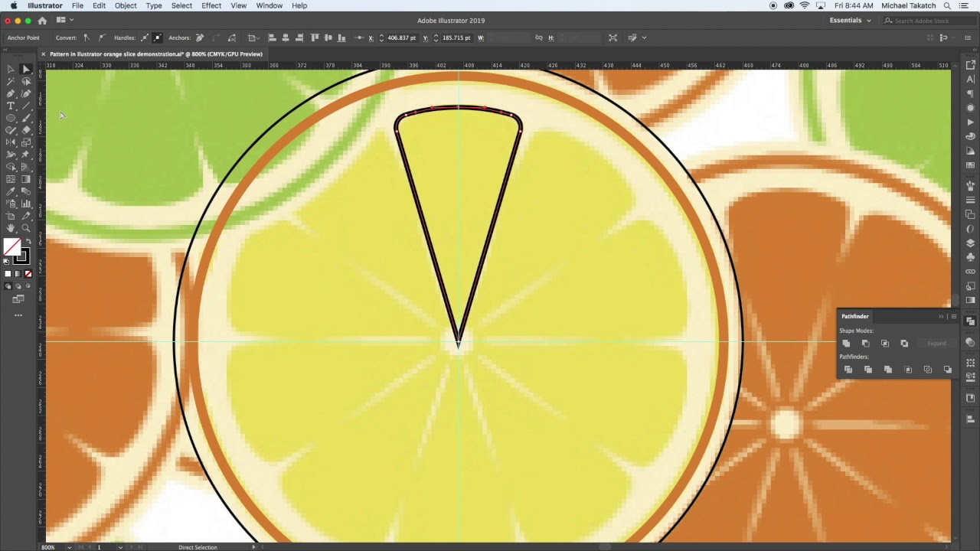Click Exclude shape mode in Pathfinder
980x551 pixels.
pyautogui.click(x=904, y=344)
